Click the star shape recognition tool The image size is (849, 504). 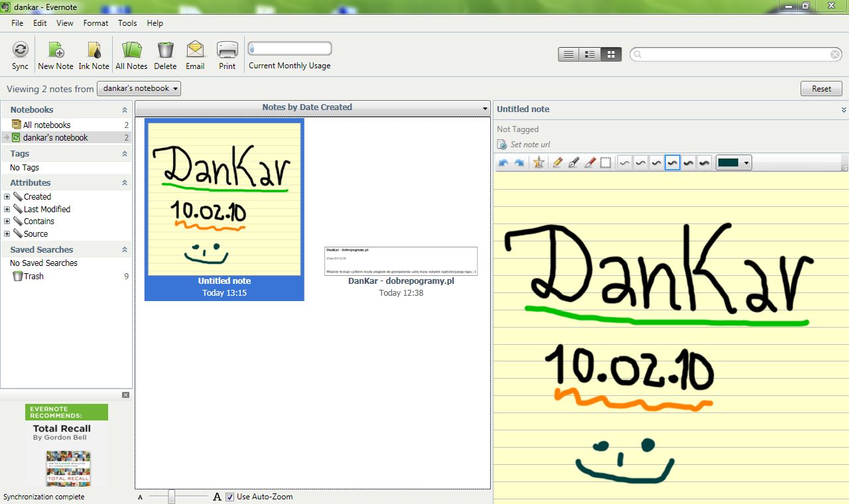click(x=539, y=162)
